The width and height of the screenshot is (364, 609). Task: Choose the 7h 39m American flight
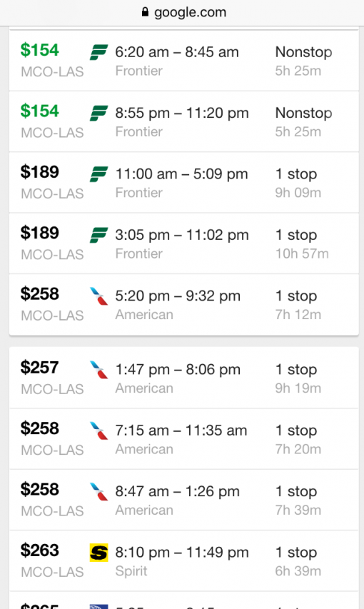(x=183, y=500)
